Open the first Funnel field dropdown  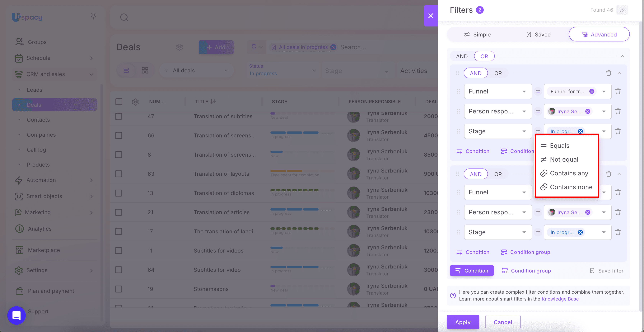click(497, 91)
